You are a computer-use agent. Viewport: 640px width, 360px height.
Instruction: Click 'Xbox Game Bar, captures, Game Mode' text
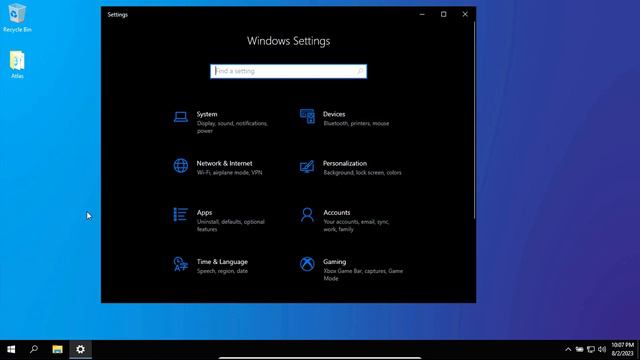click(363, 275)
